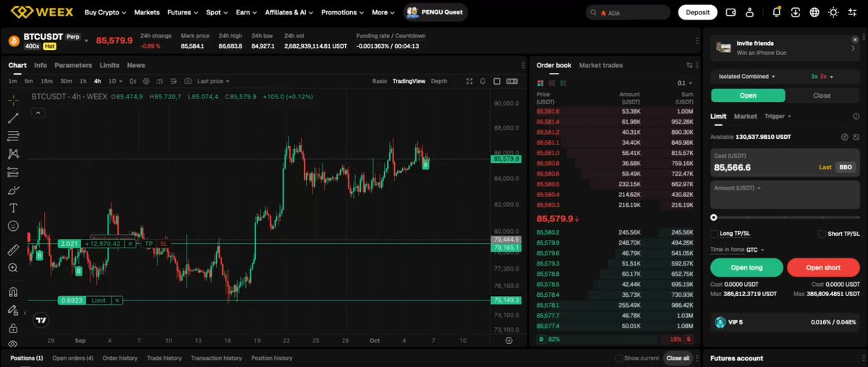Click the BBO price button

pos(845,167)
